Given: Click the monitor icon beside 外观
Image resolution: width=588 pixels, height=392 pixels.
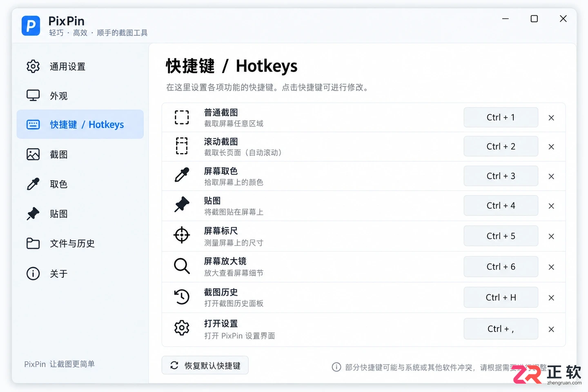Looking at the screenshot, I should [x=33, y=95].
